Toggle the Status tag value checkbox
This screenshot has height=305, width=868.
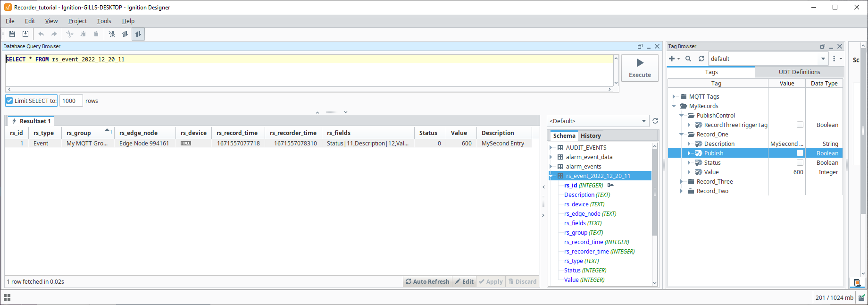click(x=800, y=162)
